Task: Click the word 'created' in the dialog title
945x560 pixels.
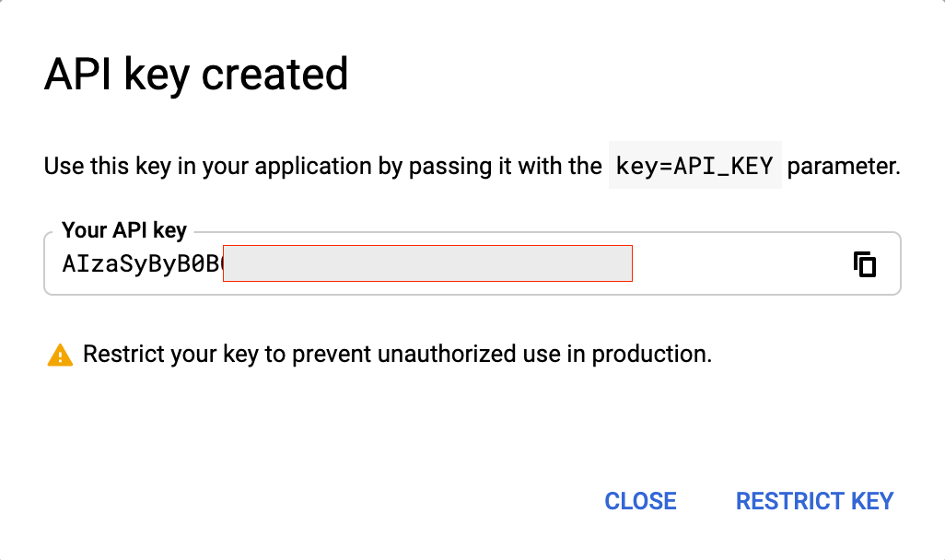Action: [x=274, y=74]
